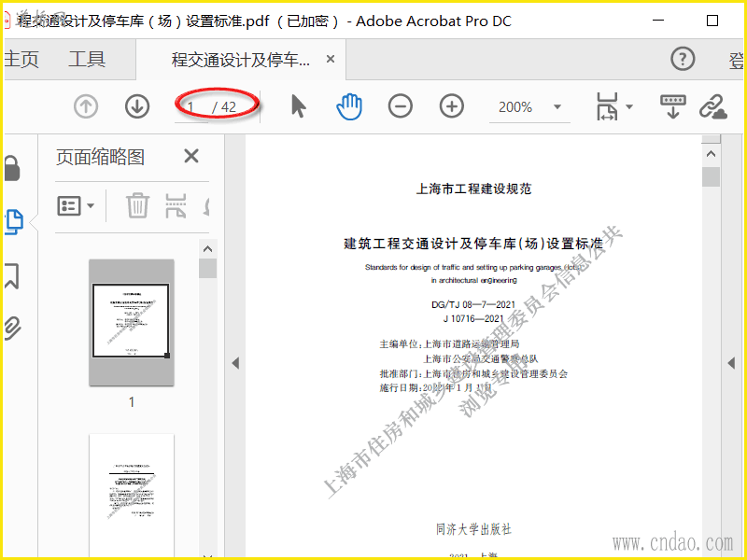Screen dimensions: 747x560
Task: Close the document tab
Action: (331, 59)
